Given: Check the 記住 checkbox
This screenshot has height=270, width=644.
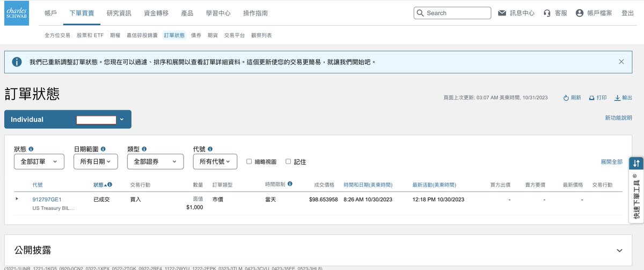Looking at the screenshot, I should tap(288, 161).
